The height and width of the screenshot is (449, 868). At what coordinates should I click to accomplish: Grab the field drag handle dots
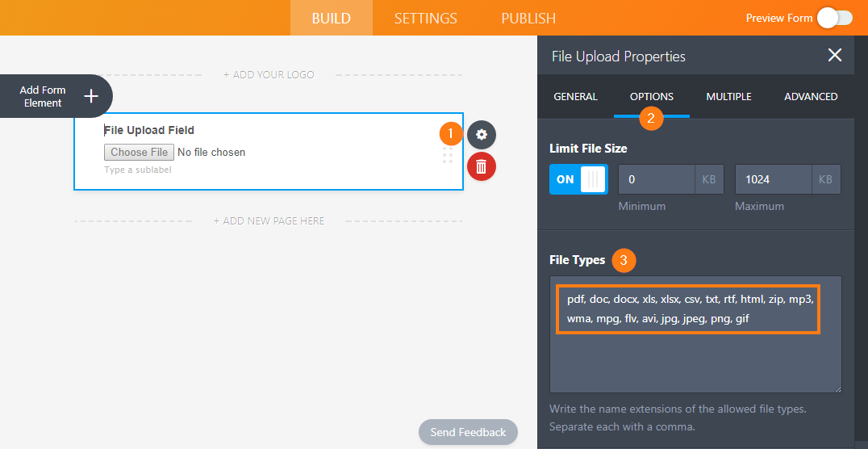(x=448, y=156)
